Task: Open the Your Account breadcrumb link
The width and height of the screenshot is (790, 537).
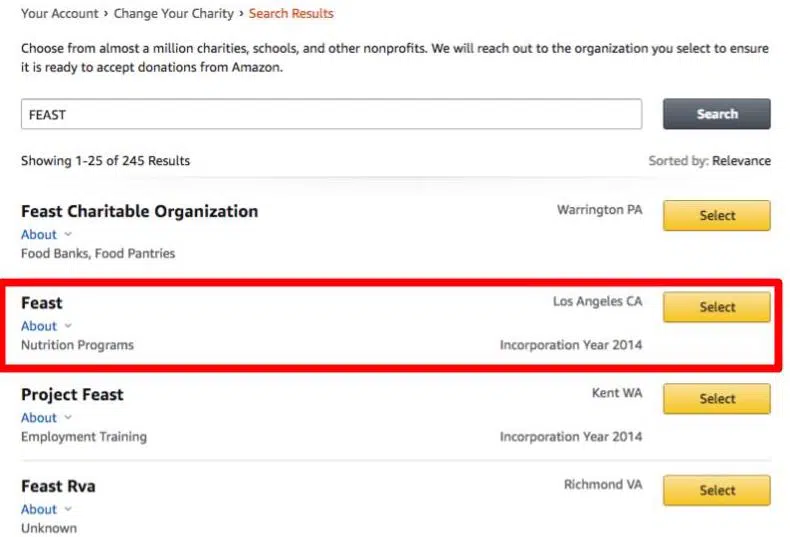Action: tap(59, 14)
